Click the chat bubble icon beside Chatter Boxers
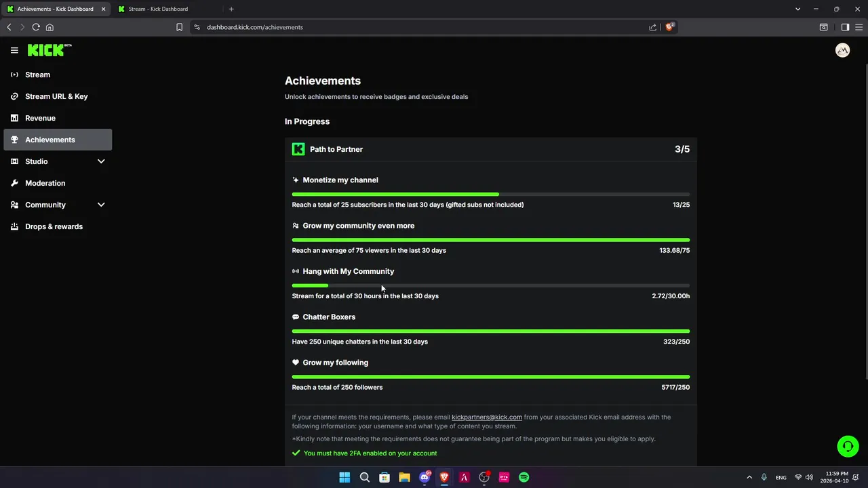Image resolution: width=868 pixels, height=488 pixels. (296, 317)
